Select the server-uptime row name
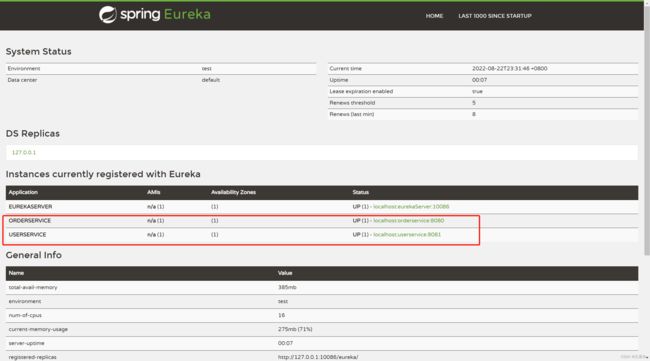650x361 pixels. point(26,343)
